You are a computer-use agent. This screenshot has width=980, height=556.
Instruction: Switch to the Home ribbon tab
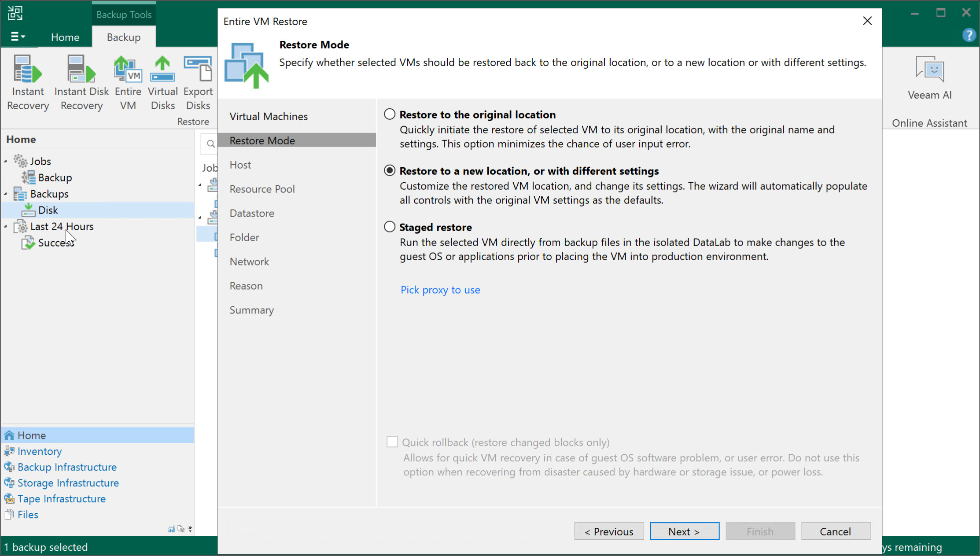point(65,37)
